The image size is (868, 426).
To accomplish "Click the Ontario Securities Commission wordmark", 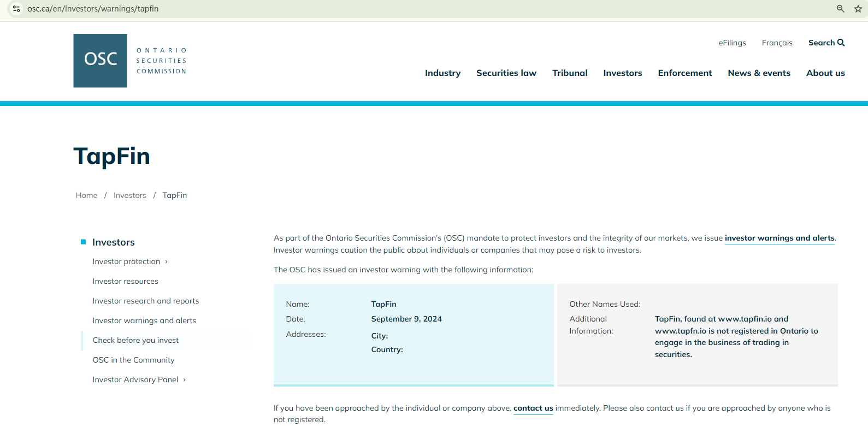I will (x=162, y=61).
